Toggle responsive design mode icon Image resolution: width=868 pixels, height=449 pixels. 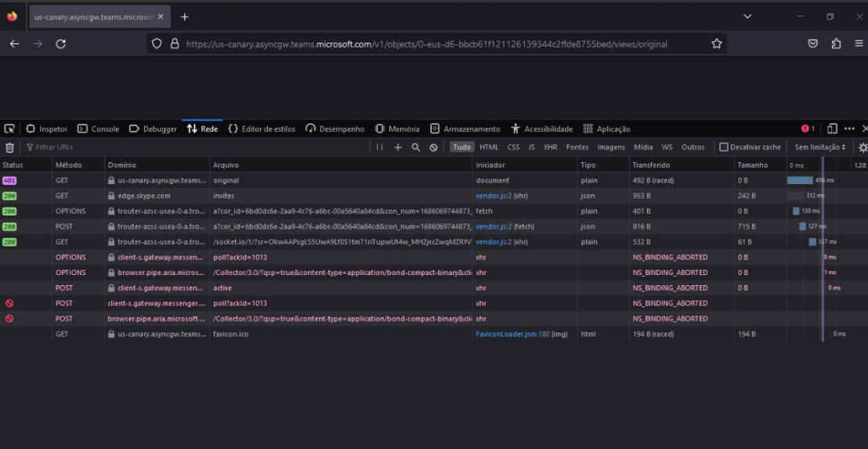tap(832, 129)
